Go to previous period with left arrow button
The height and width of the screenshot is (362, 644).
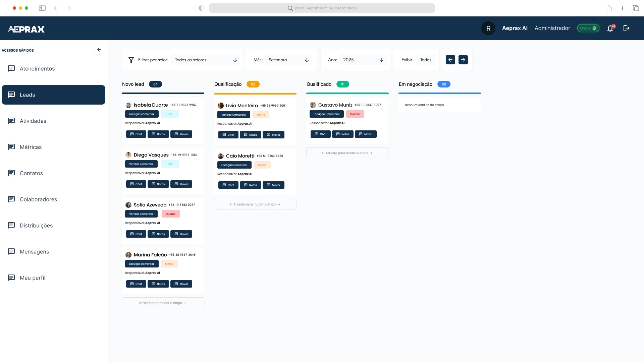(450, 60)
